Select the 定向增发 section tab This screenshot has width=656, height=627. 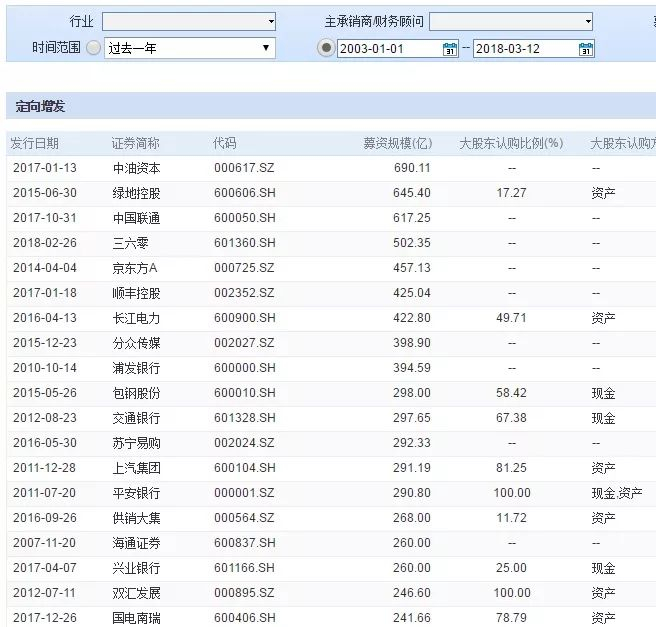(x=41, y=107)
